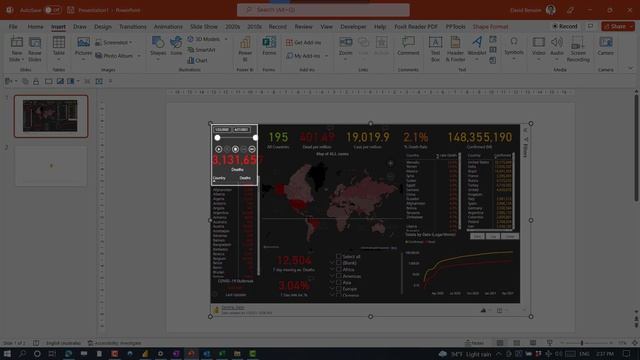Screen dimensions: 640x360
Task: Check the Americas checkbox
Action: [x=338, y=276]
